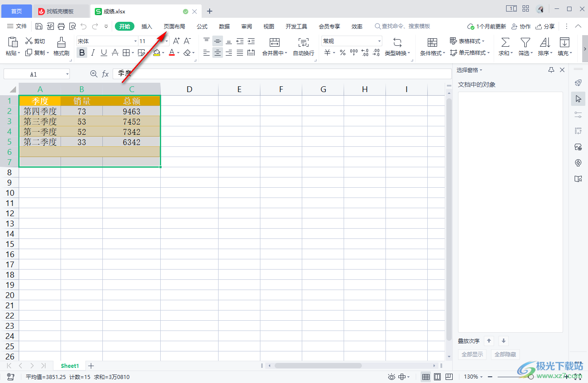Click the Sum (求和) sigma icon
Viewport: 588px width, 383px height.
505,42
